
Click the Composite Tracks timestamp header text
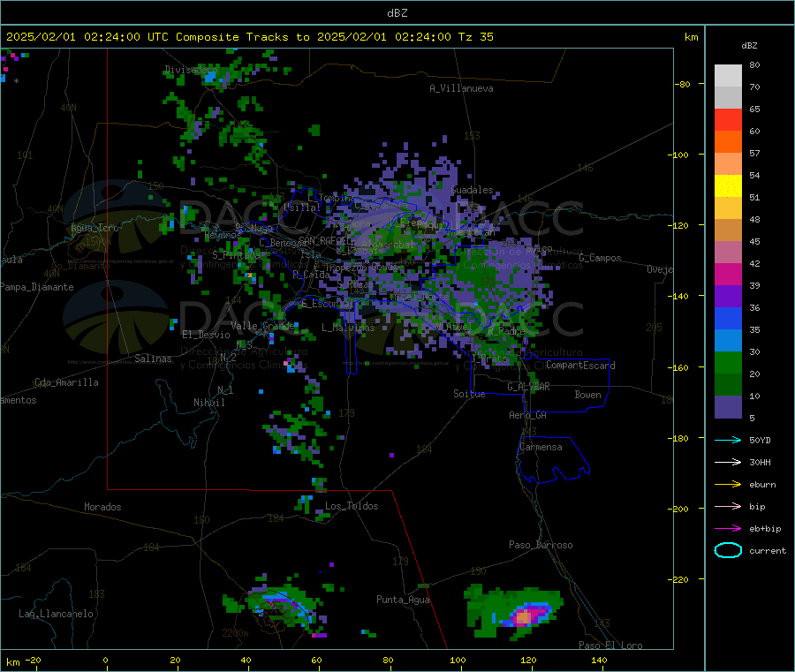[x=249, y=37]
